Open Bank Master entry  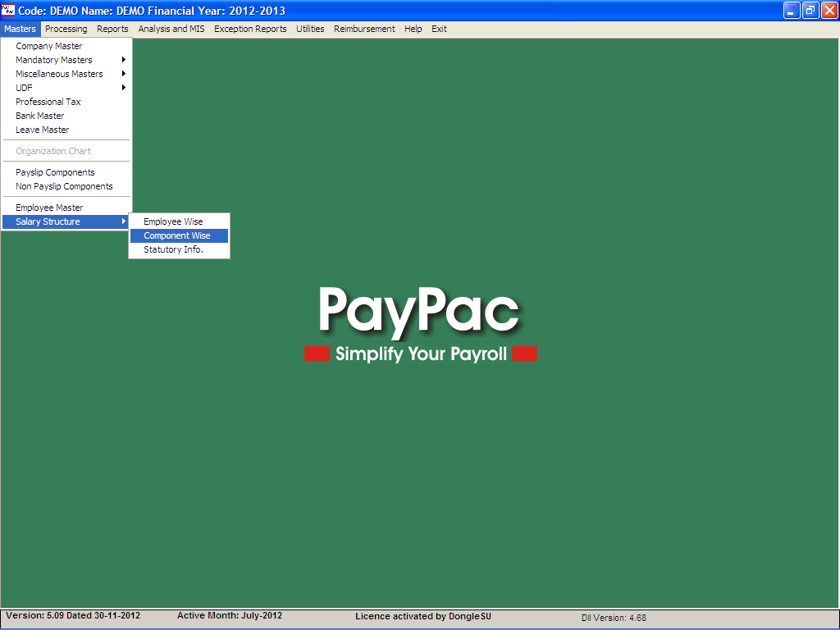(66, 116)
